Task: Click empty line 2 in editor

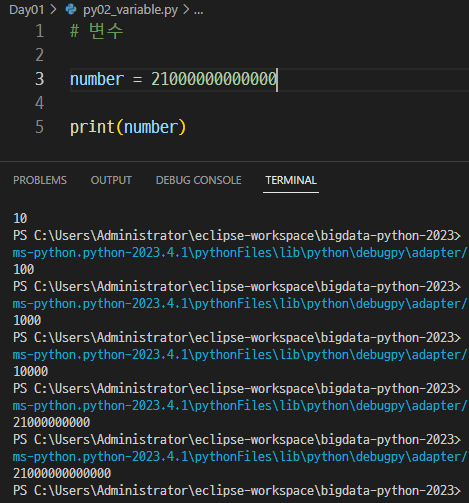Action: [x=268, y=55]
